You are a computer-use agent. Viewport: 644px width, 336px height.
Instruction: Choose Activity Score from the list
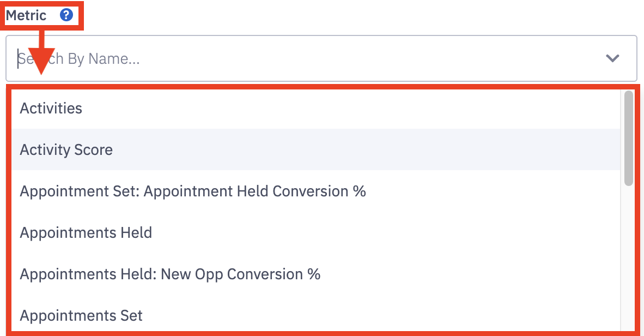66,150
